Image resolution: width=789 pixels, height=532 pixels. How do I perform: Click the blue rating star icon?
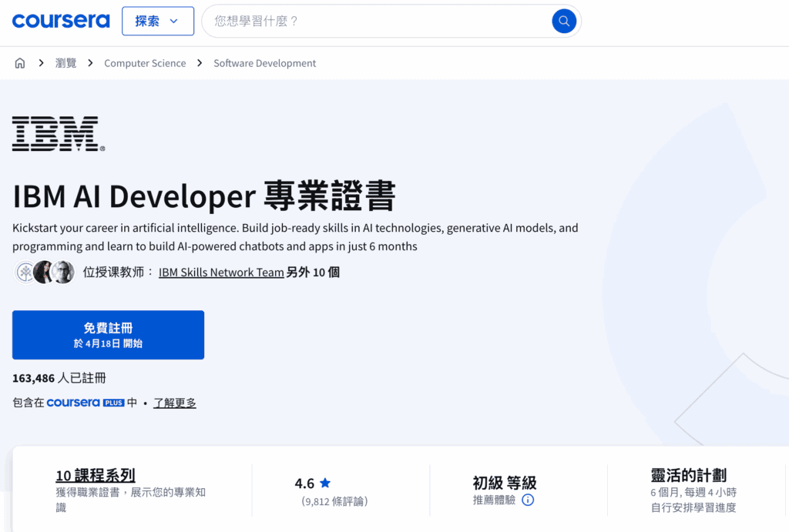(325, 483)
